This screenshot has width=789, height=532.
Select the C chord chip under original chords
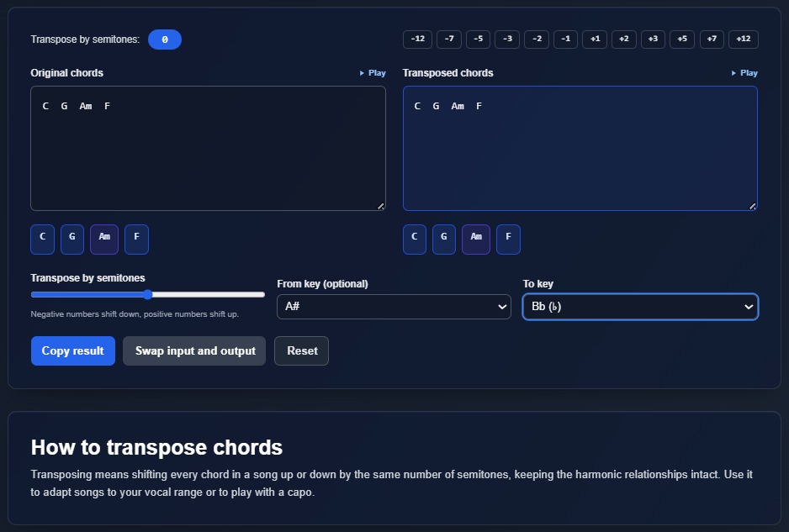point(42,239)
